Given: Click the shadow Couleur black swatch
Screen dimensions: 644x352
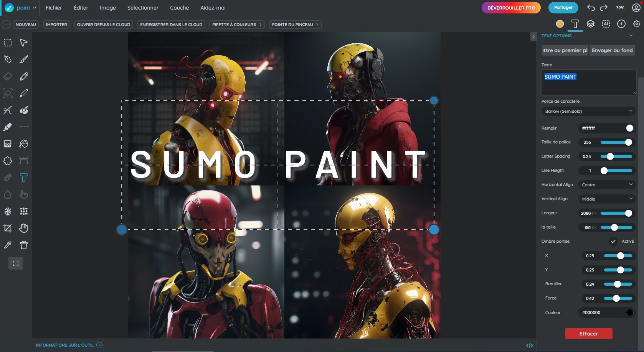Looking at the screenshot, I should pos(630,313).
